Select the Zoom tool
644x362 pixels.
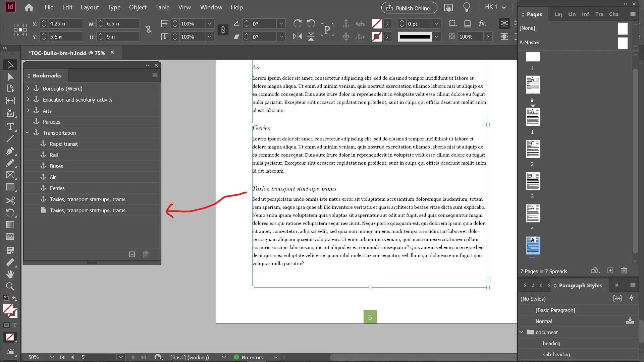(10, 287)
